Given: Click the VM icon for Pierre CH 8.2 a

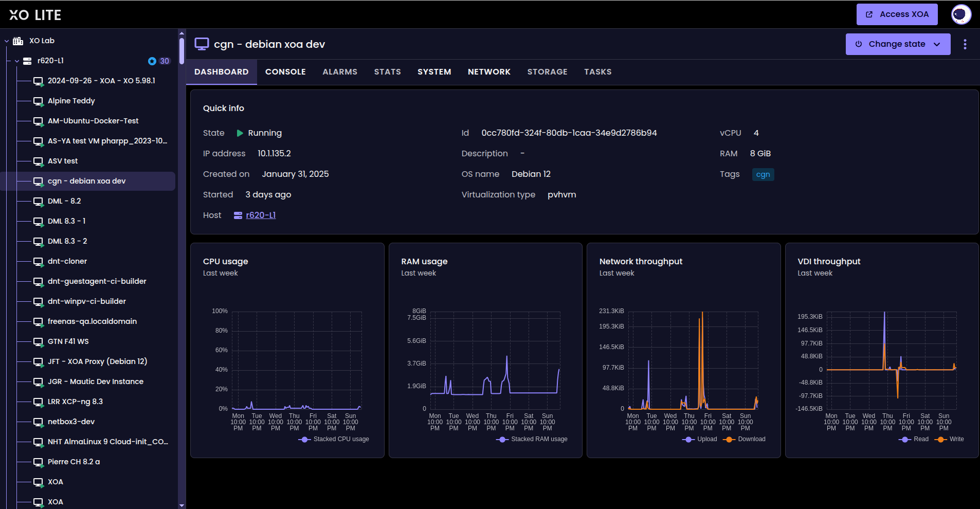Looking at the screenshot, I should tap(38, 462).
